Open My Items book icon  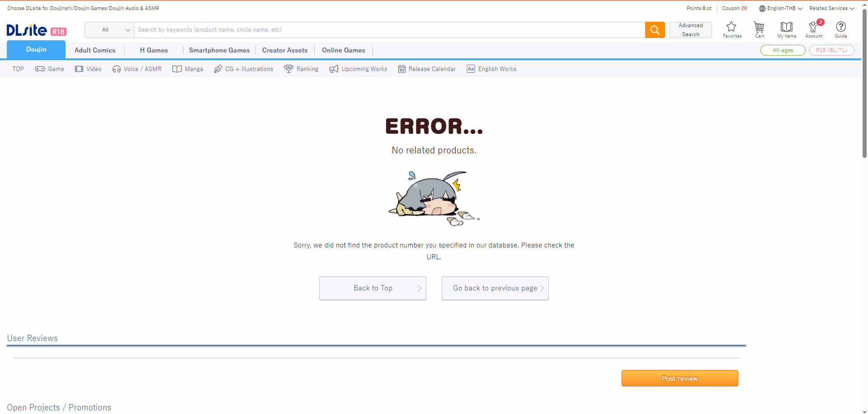(786, 29)
